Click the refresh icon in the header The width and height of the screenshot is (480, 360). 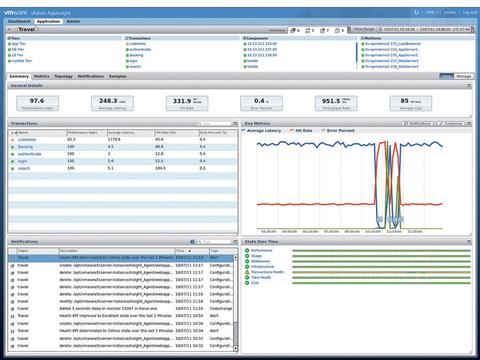tap(416, 13)
